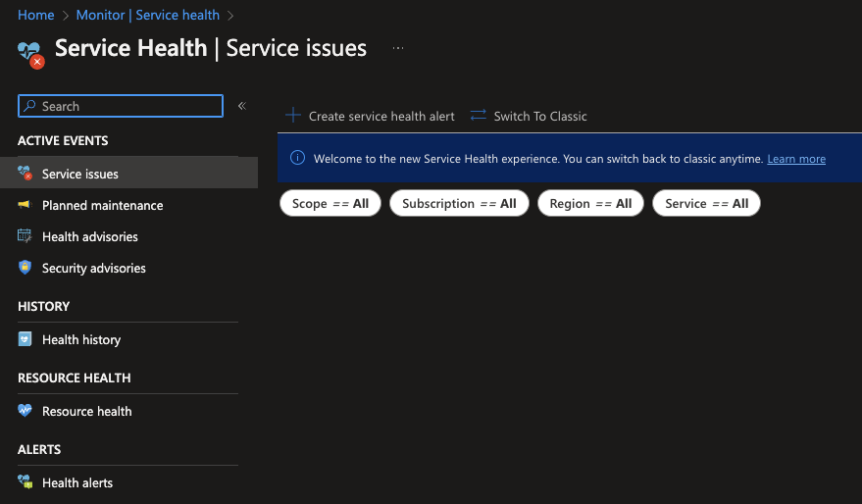Navigate to Home breadcrumb
Viewport: 862px width, 504px height.
[x=35, y=15]
